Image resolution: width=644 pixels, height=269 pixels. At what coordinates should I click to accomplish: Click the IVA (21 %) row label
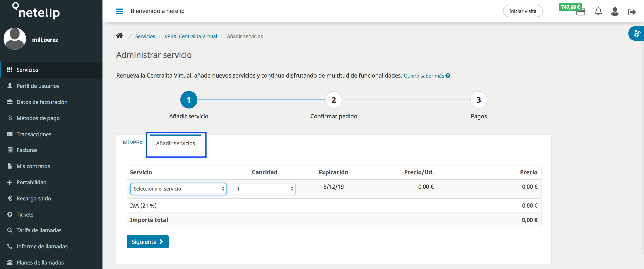coord(143,206)
